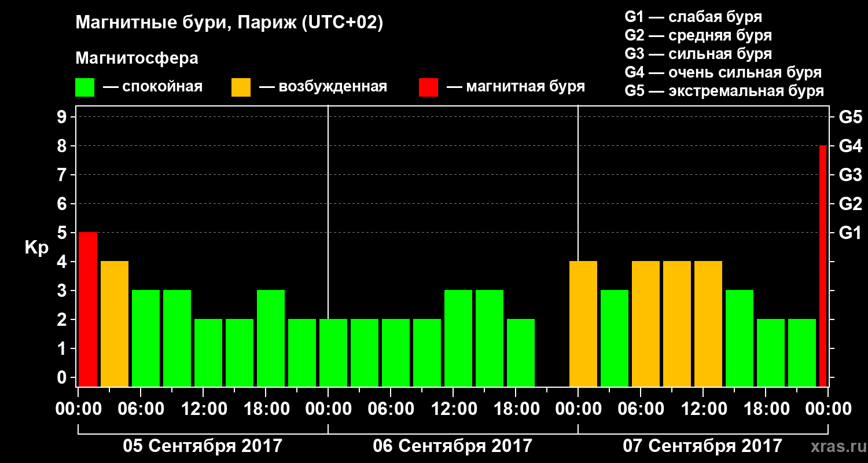This screenshot has width=868, height=463.
Task: Click the '18:00' time label above 07 Сентября
Action: pyautogui.click(x=766, y=409)
